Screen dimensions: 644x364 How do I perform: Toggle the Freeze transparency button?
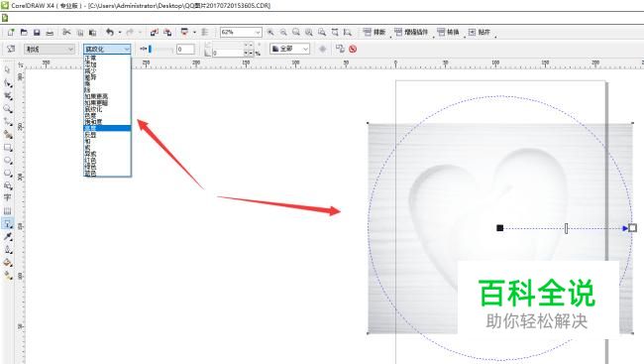322,49
